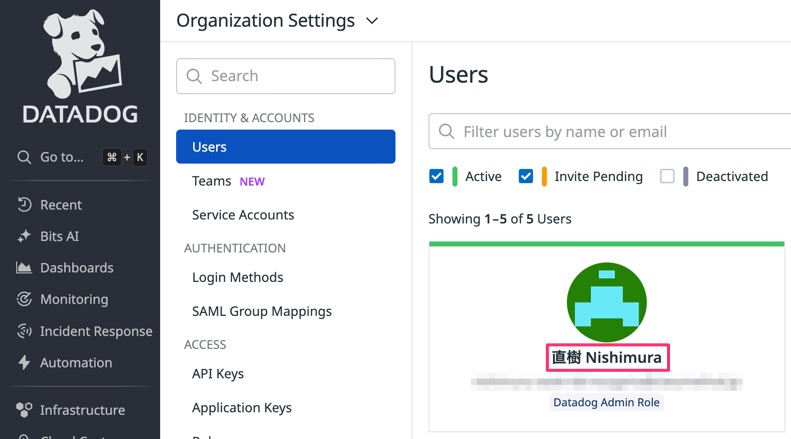
Task: Select Users in settings navigation
Action: coord(286,147)
